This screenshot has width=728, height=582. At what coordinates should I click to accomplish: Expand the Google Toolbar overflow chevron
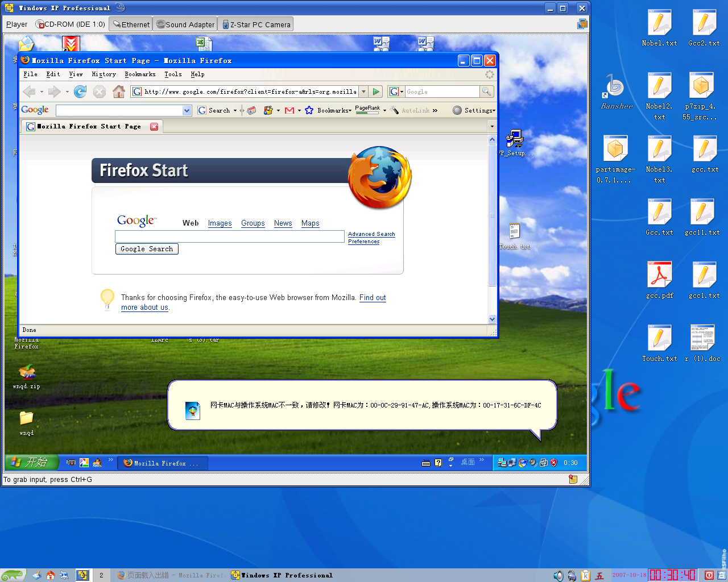coord(435,110)
